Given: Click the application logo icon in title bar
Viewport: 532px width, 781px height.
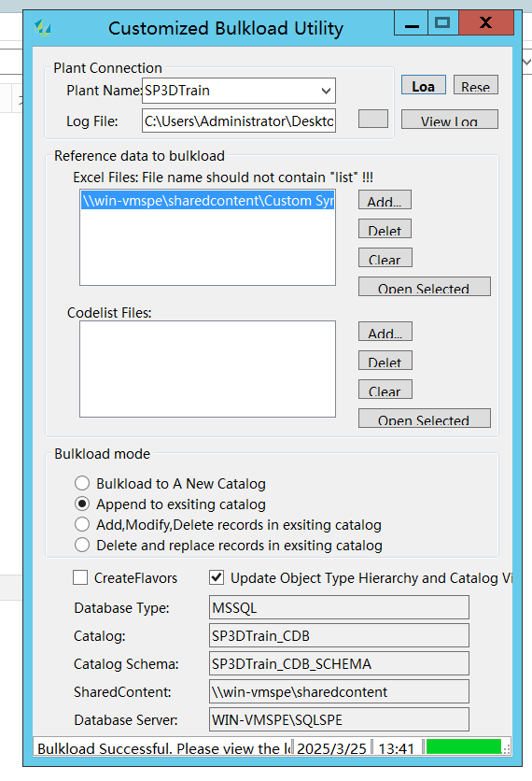Looking at the screenshot, I should pyautogui.click(x=43, y=28).
